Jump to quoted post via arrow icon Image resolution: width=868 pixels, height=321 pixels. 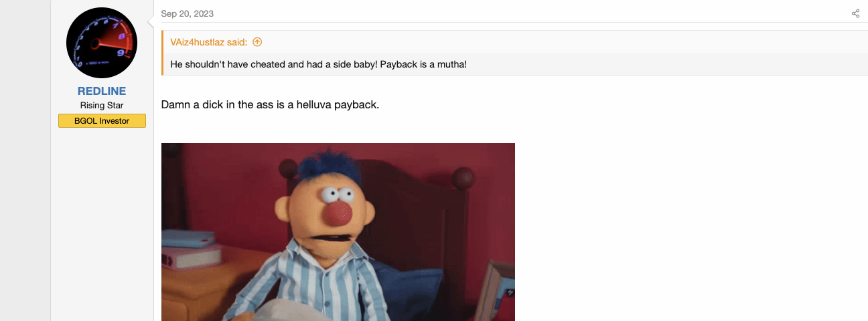click(x=257, y=42)
